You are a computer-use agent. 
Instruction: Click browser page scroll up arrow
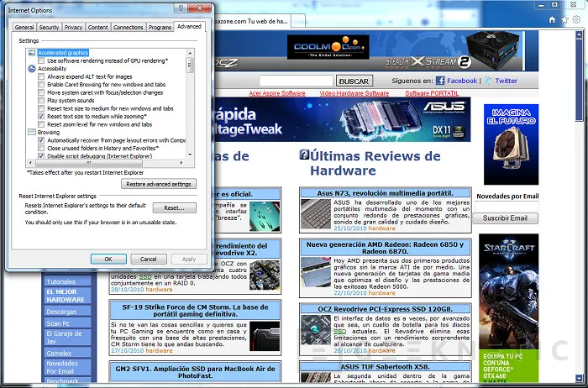click(x=580, y=34)
